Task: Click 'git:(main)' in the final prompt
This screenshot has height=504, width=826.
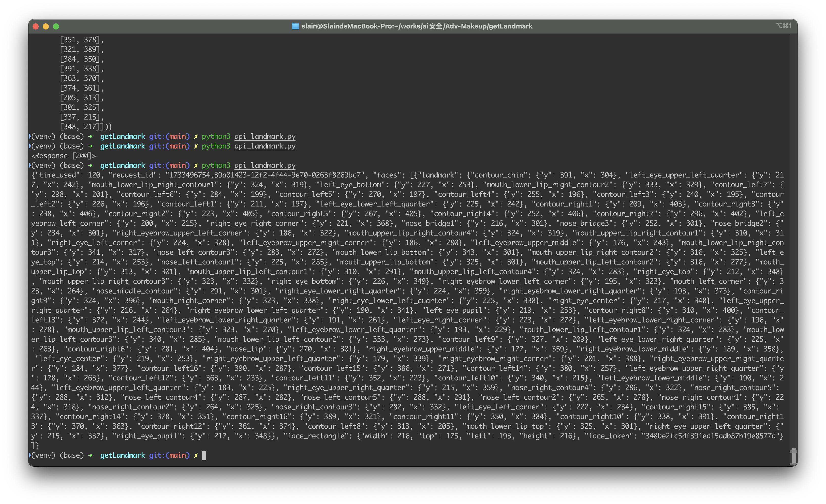Action: pyautogui.click(x=169, y=455)
